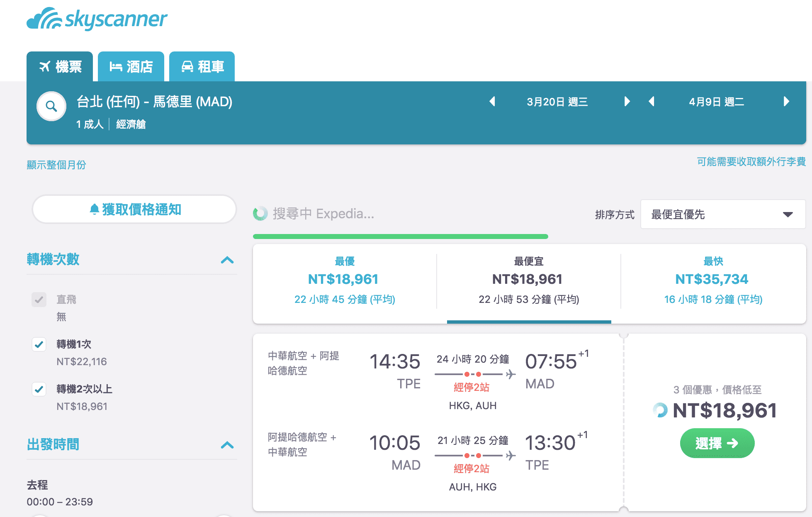This screenshot has width=812, height=517.
Task: Click outbound duration 24 小時 20 分鐘
Action: (x=473, y=359)
